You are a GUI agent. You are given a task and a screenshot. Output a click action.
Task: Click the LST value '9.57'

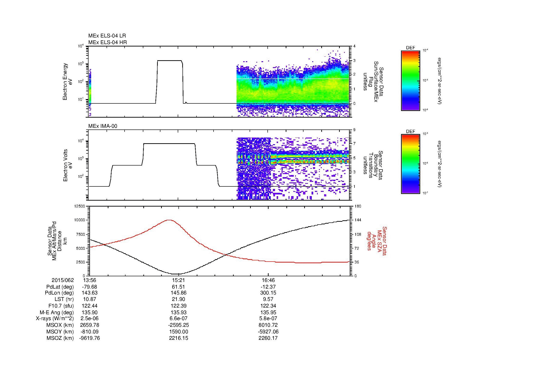(x=268, y=299)
